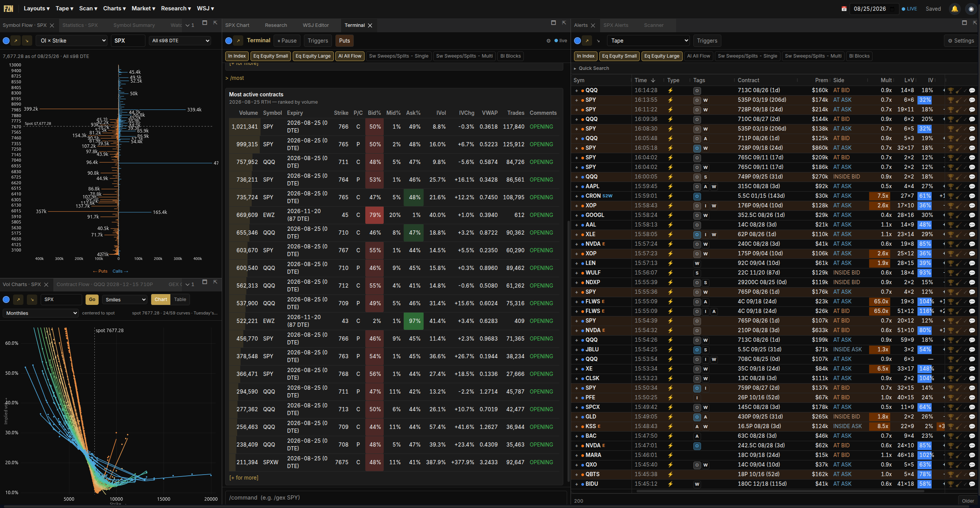Toggle AI All Flow filter in Terminal
This screenshot has height=508, width=980.
(350, 56)
